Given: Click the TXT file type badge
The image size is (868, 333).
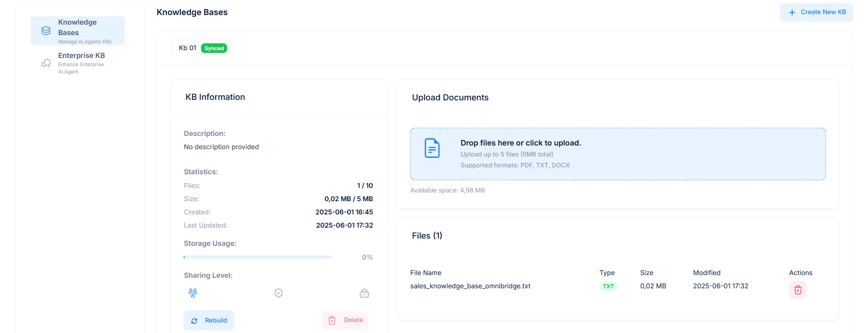Looking at the screenshot, I should pyautogui.click(x=608, y=286).
